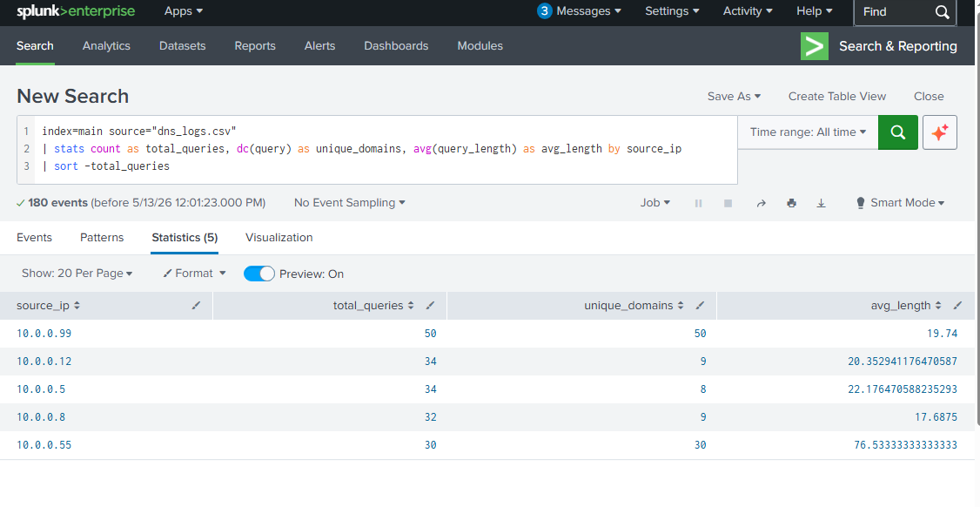Screen dimensions: 980x507
Task: Open the Apps dropdown menu
Action: point(184,11)
